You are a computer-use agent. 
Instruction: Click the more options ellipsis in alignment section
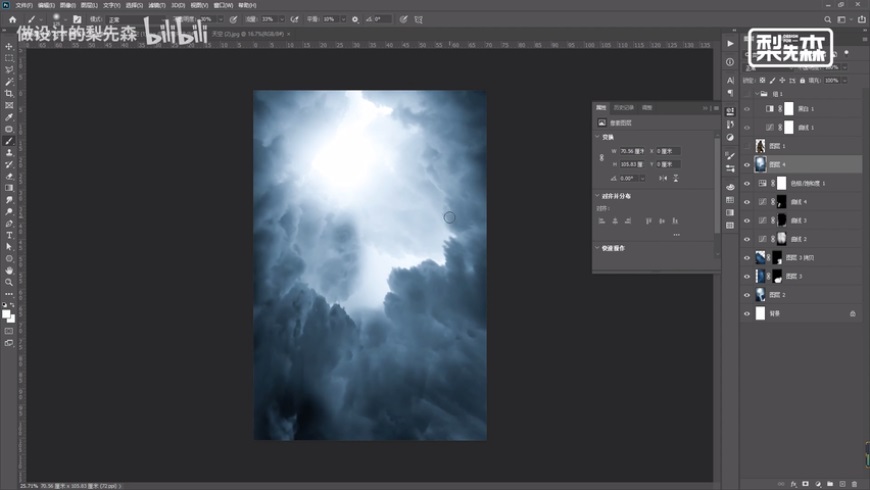click(676, 235)
